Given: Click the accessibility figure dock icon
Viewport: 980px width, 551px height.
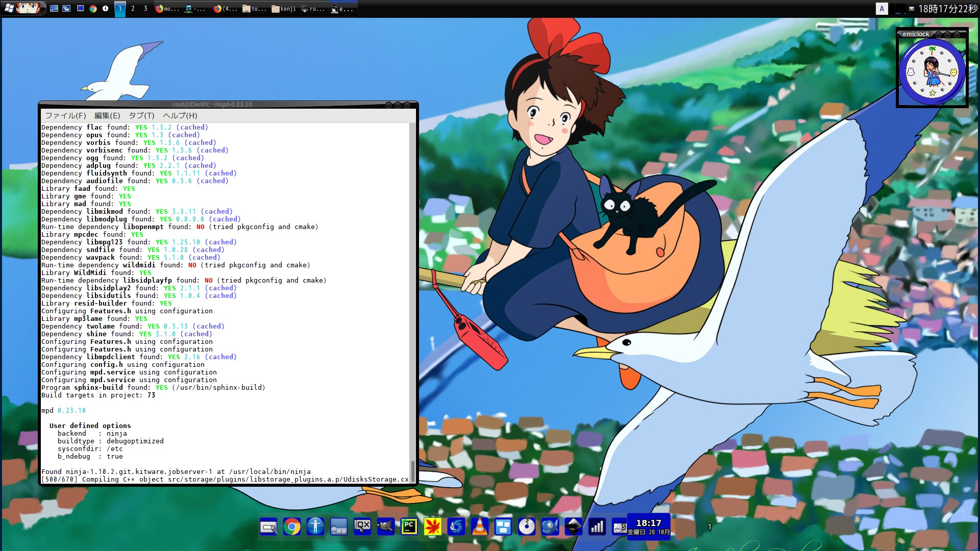Looking at the screenshot, I should pyautogui.click(x=315, y=527).
